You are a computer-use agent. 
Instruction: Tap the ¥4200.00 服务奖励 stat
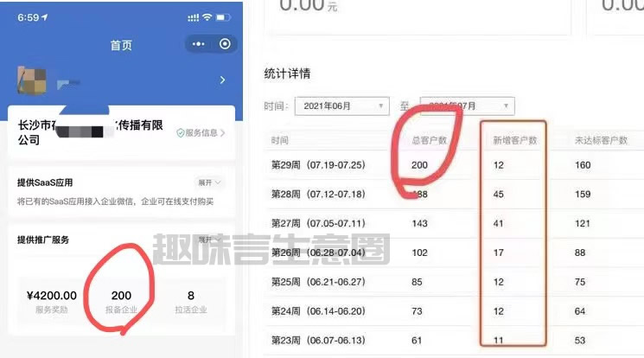pyautogui.click(x=51, y=301)
